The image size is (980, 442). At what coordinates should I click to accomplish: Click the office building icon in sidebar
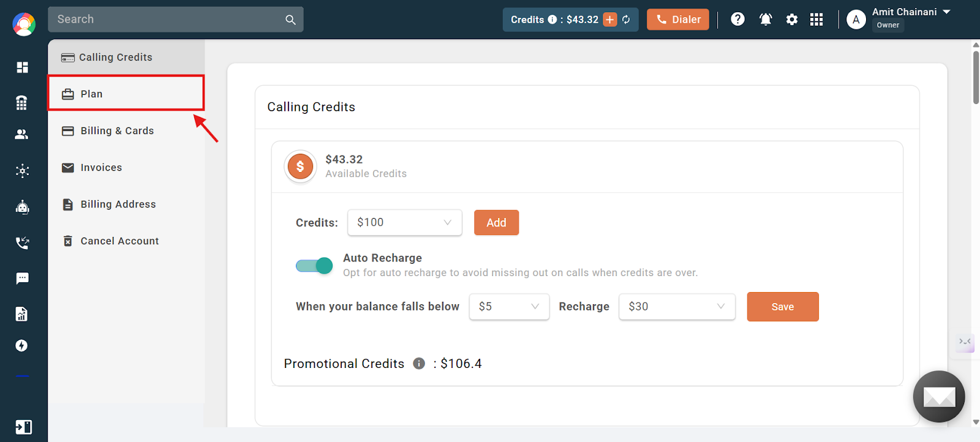coord(22,103)
